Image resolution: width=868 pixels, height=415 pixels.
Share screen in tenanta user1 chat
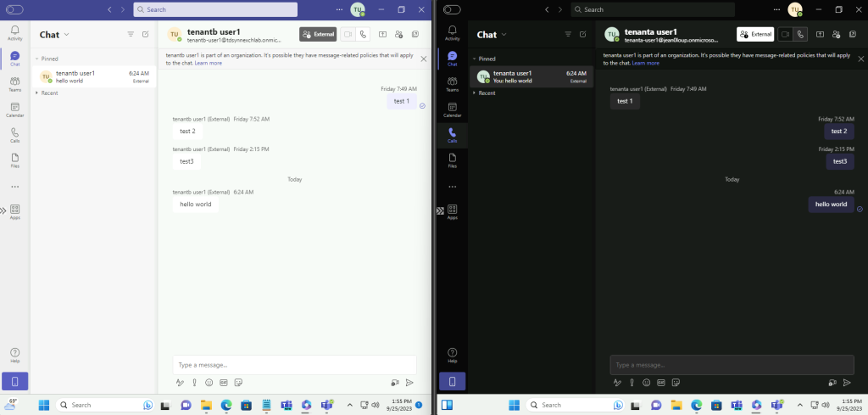pos(820,34)
